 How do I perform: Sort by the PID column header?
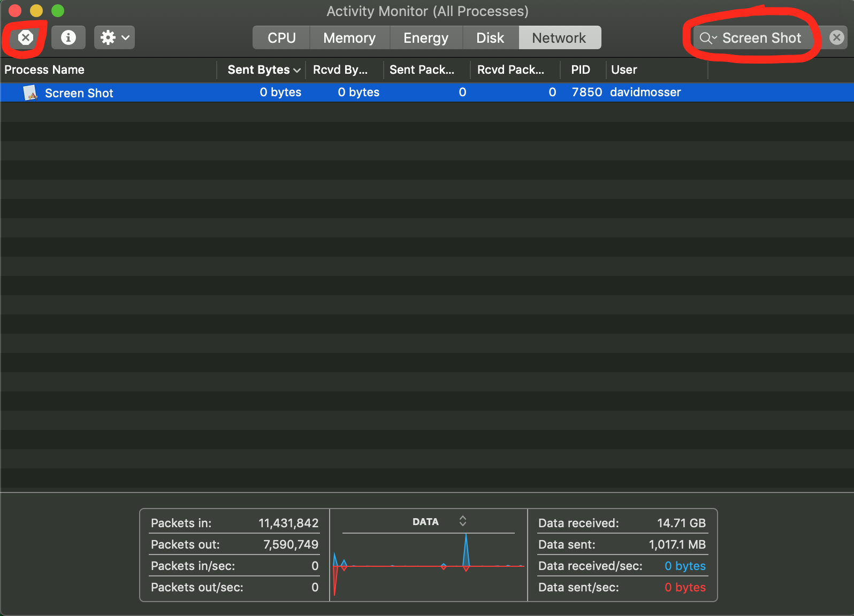[x=583, y=70]
